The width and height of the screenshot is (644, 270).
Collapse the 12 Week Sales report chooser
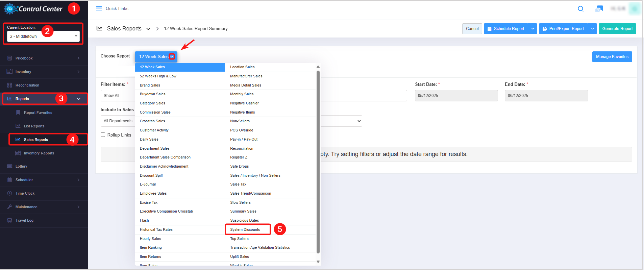pyautogui.click(x=172, y=57)
